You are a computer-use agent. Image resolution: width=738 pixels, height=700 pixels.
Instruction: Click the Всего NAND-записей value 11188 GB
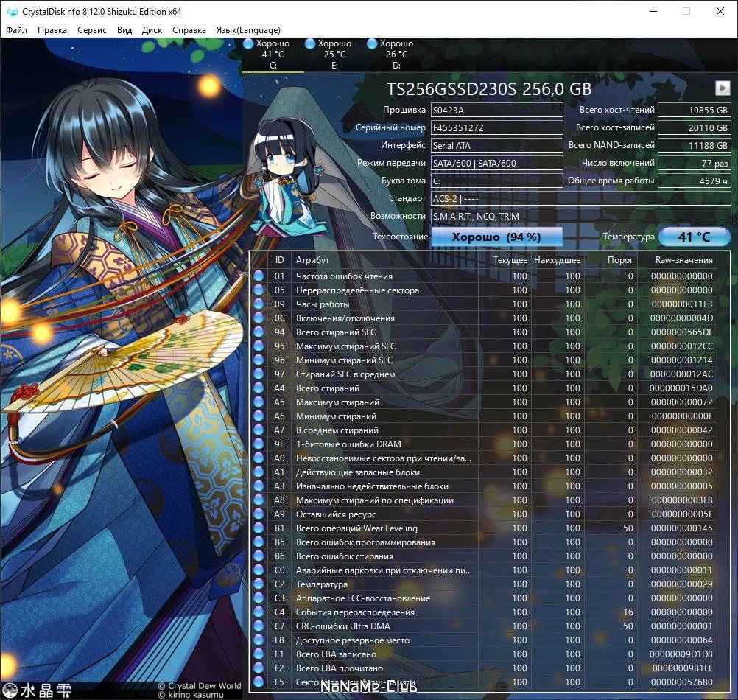pos(695,145)
